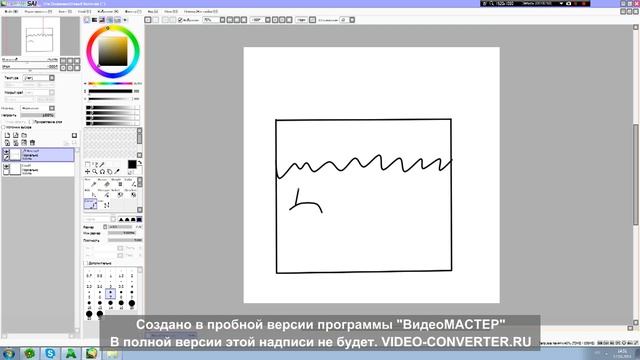The width and height of the screenshot is (640, 360).
Task: Pick a color in the saturation square
Action: (x=113, y=51)
